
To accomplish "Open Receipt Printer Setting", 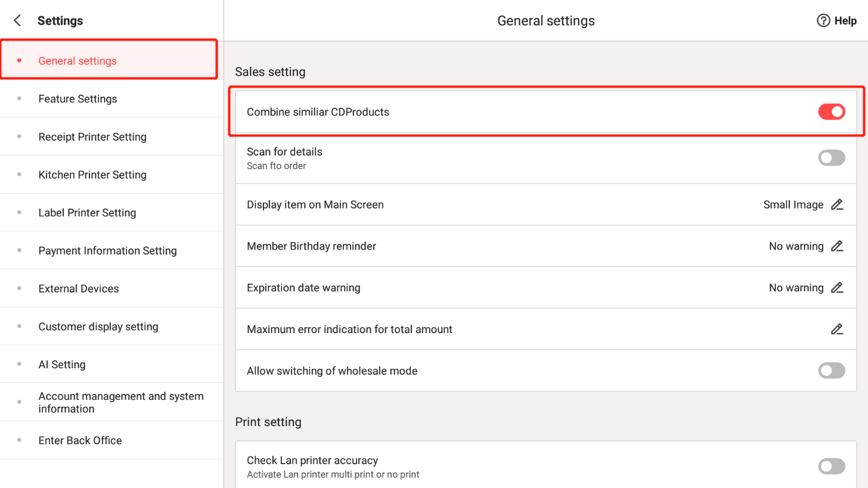I will coord(111,137).
